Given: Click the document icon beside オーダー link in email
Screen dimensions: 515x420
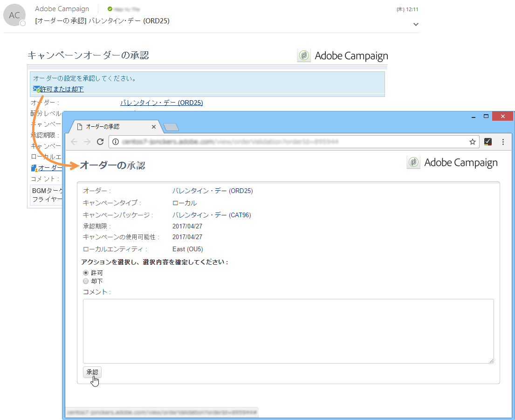Looking at the screenshot, I should 34,168.
